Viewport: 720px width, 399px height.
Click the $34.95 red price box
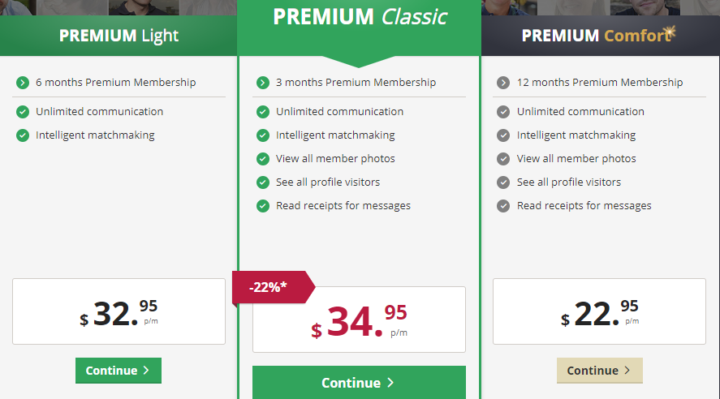[359, 320]
